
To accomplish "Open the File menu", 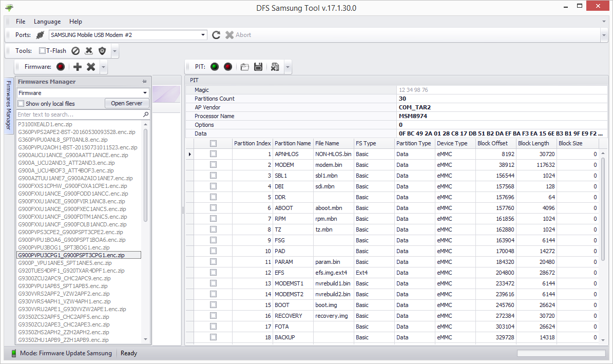I will (21, 22).
